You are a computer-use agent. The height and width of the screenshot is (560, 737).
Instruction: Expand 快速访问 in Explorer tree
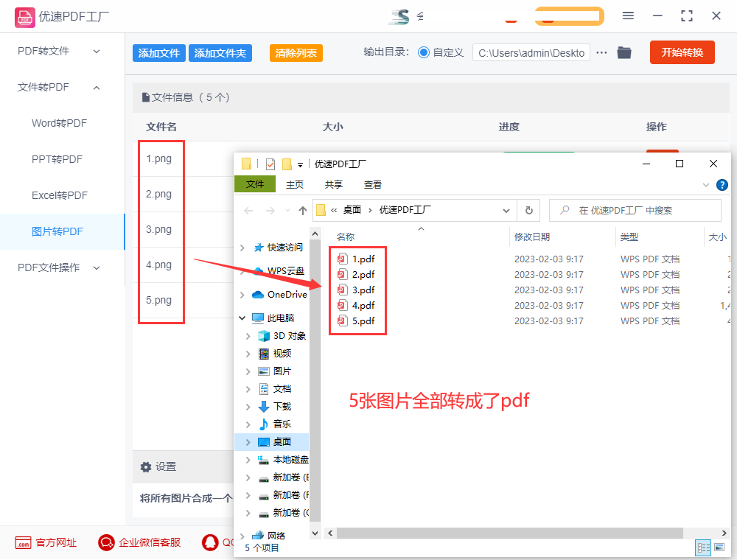tap(242, 248)
